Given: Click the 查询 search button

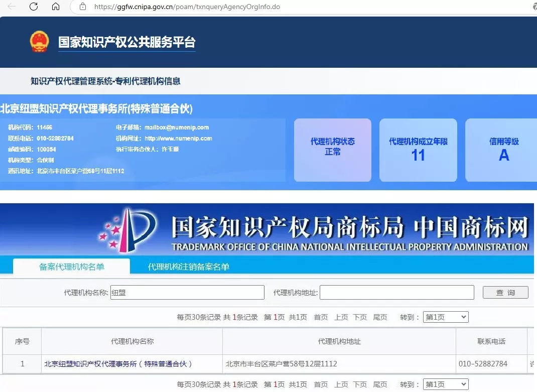Looking at the screenshot, I should [505, 293].
